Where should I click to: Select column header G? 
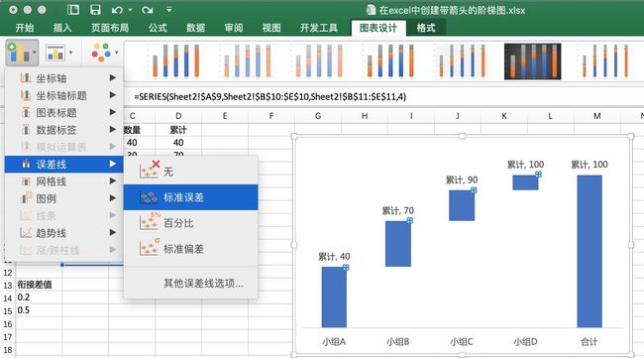pos(317,116)
